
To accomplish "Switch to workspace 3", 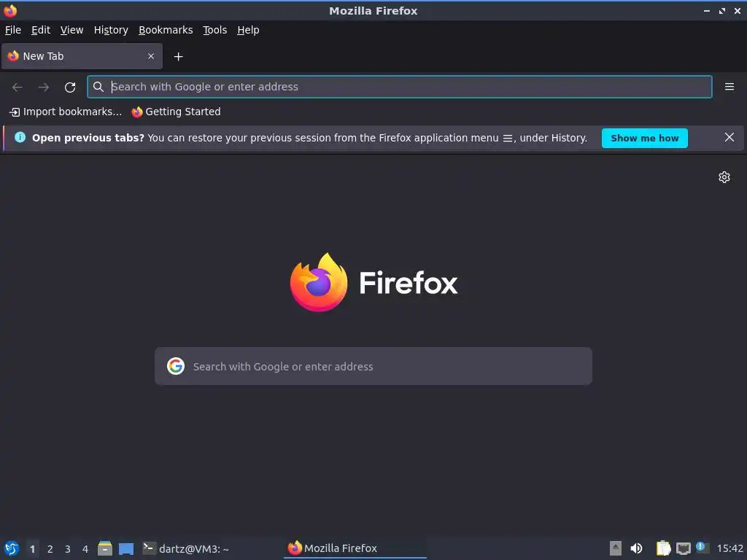I will pos(68,549).
